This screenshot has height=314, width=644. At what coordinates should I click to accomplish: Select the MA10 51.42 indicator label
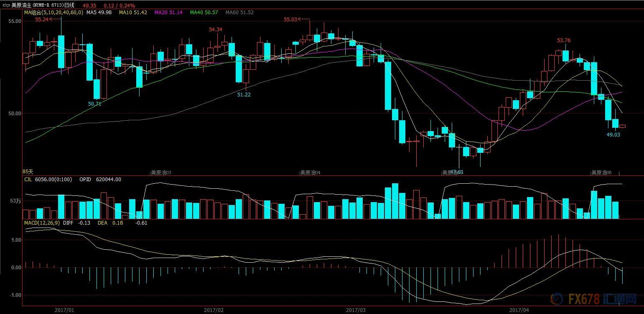tap(133, 13)
